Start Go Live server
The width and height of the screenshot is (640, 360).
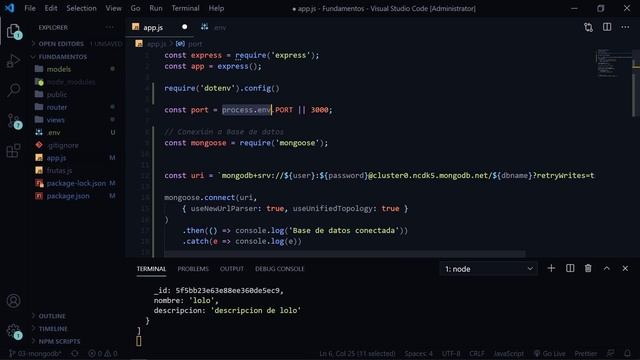coord(549,353)
